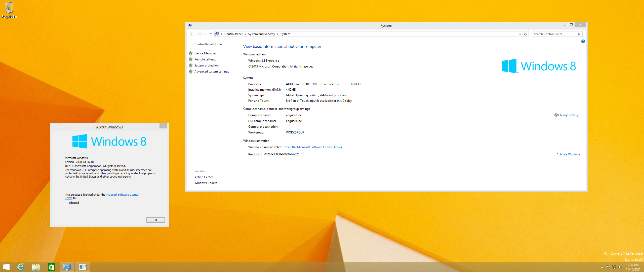This screenshot has height=272, width=644.
Task: Open Action Center under See also
Action: (204, 177)
